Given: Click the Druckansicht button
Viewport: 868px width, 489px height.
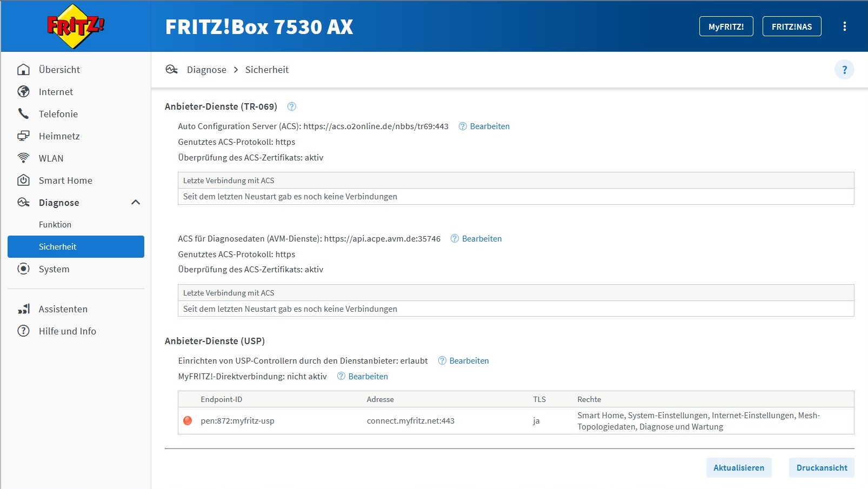Looking at the screenshot, I should coord(822,468).
